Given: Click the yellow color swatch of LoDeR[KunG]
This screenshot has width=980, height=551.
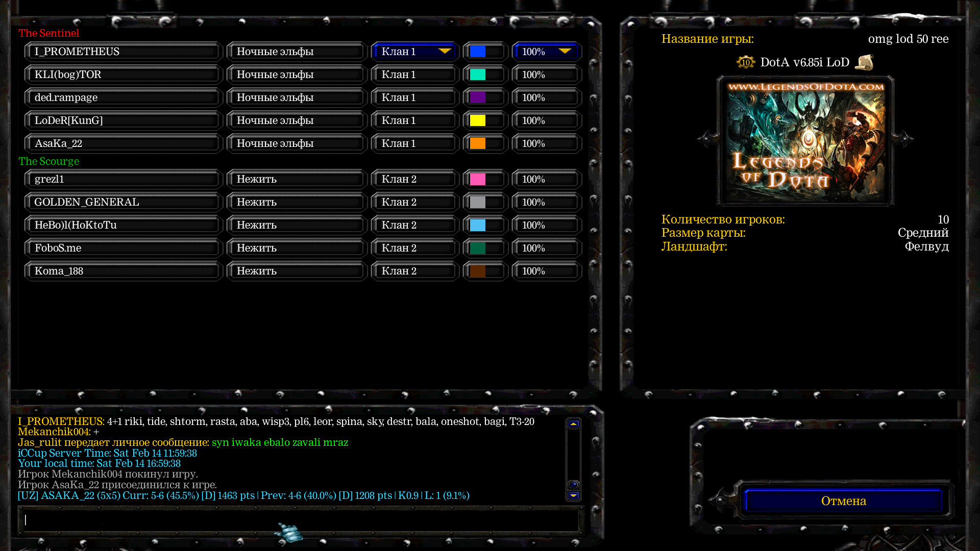Looking at the screenshot, I should tap(478, 120).
